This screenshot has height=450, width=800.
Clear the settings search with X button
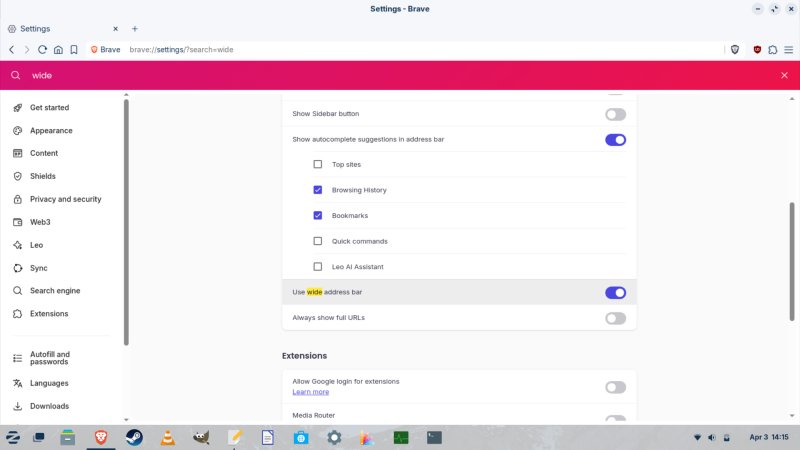pos(784,75)
